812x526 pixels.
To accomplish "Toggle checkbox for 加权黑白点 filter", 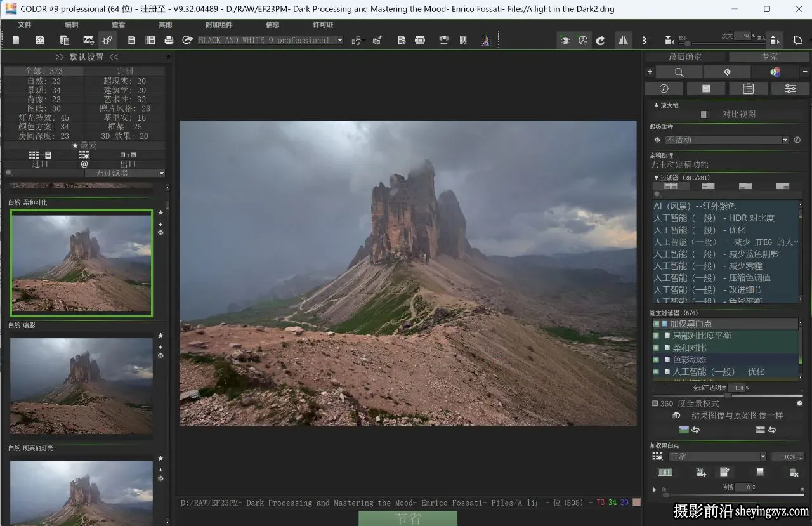I will (x=657, y=324).
